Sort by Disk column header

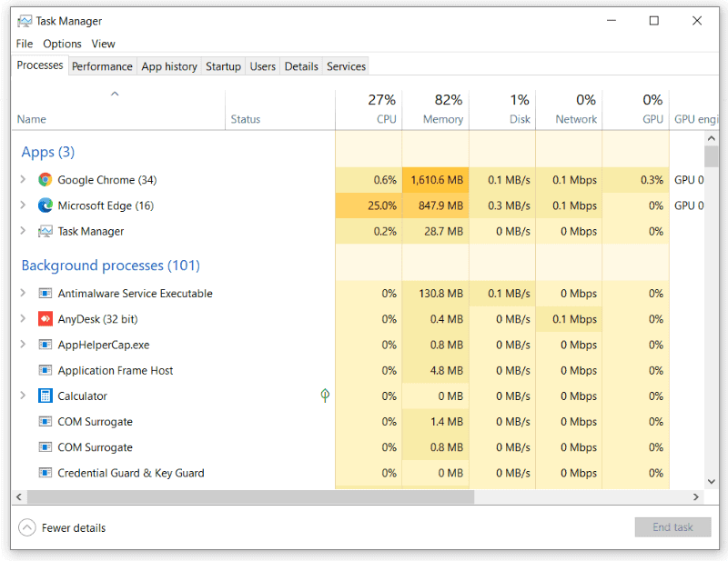click(502, 109)
